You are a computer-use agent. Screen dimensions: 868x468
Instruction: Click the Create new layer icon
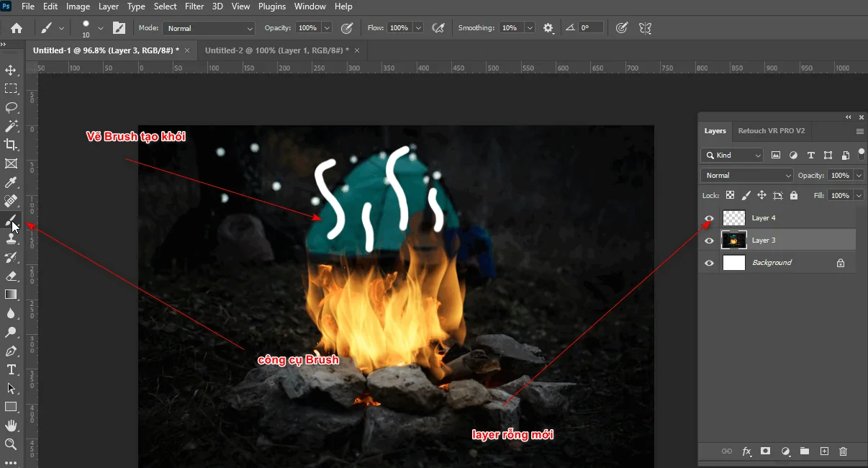(823, 451)
